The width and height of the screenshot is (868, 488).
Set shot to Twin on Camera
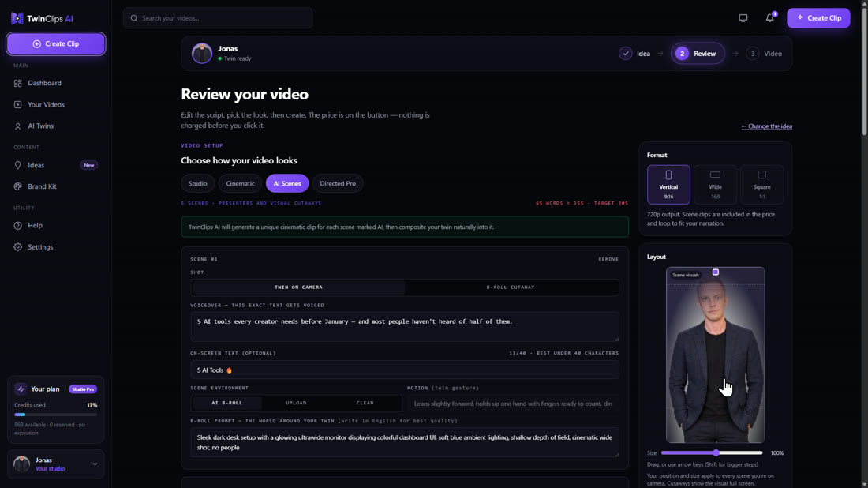pyautogui.click(x=298, y=287)
